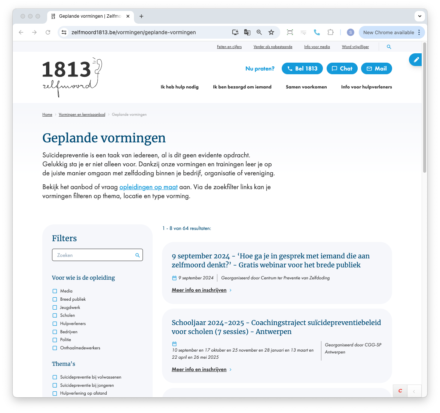The image size is (440, 413).
Task: Close the Geplande vormingen tab
Action: (x=128, y=16)
